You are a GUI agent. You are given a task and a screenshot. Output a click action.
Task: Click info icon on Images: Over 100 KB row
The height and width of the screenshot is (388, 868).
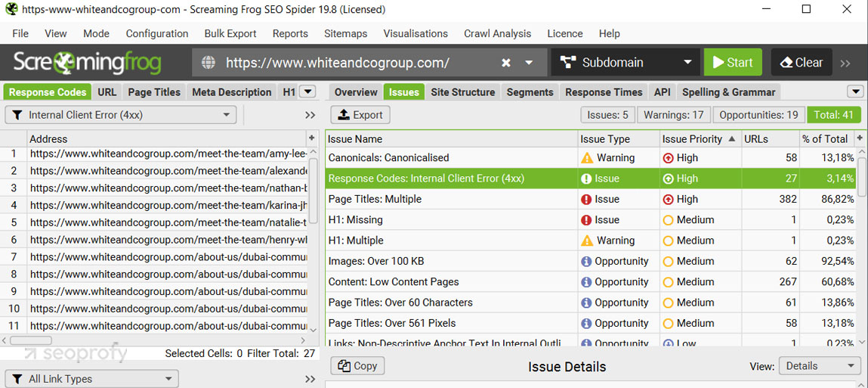pyautogui.click(x=587, y=261)
